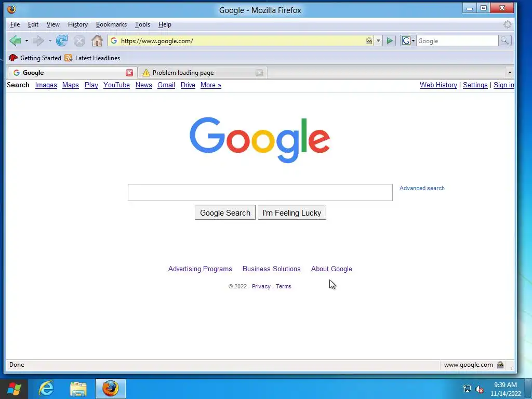This screenshot has width=532, height=399.
Task: Click the I'm Feeling Lucky button
Action: (292, 212)
